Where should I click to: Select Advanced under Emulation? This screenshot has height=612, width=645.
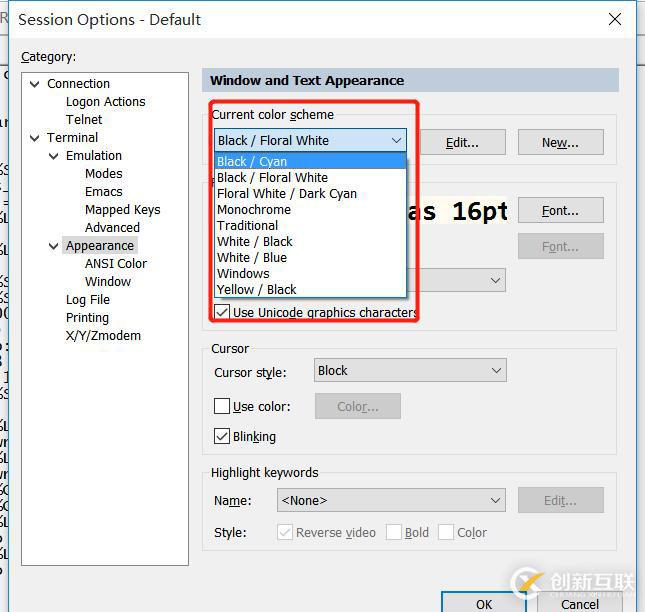tap(112, 227)
